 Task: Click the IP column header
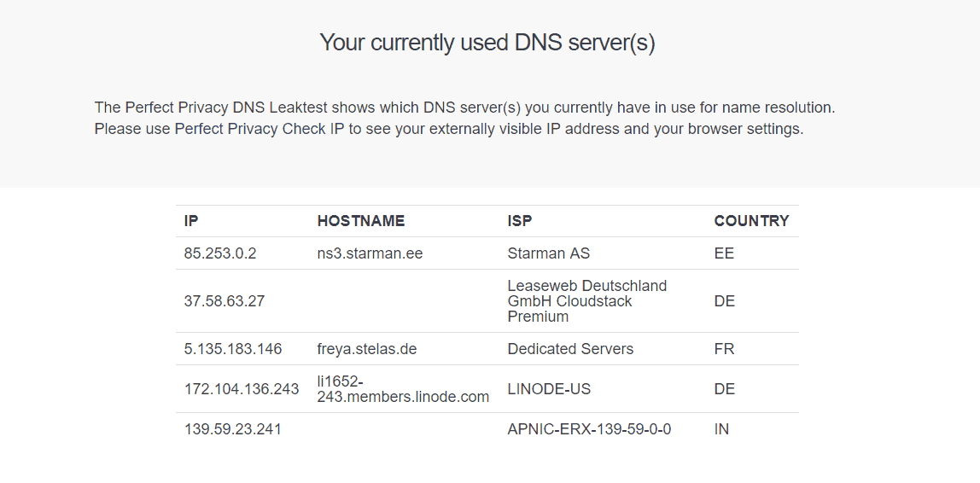(191, 220)
